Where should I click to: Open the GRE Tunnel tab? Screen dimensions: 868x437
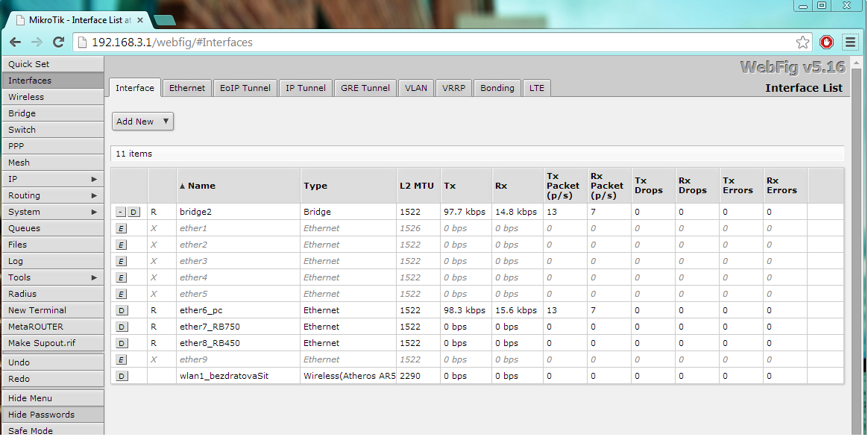pos(365,87)
